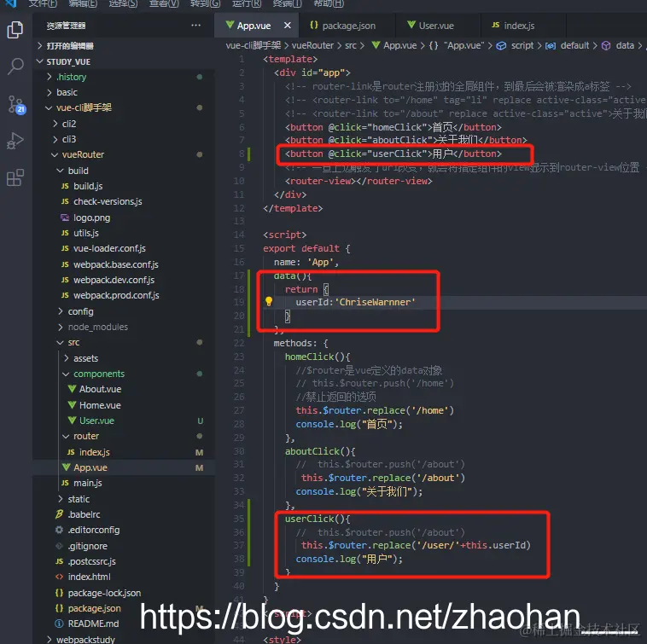The image size is (647, 644).
Task: Open About.vue component file
Action: tap(100, 389)
